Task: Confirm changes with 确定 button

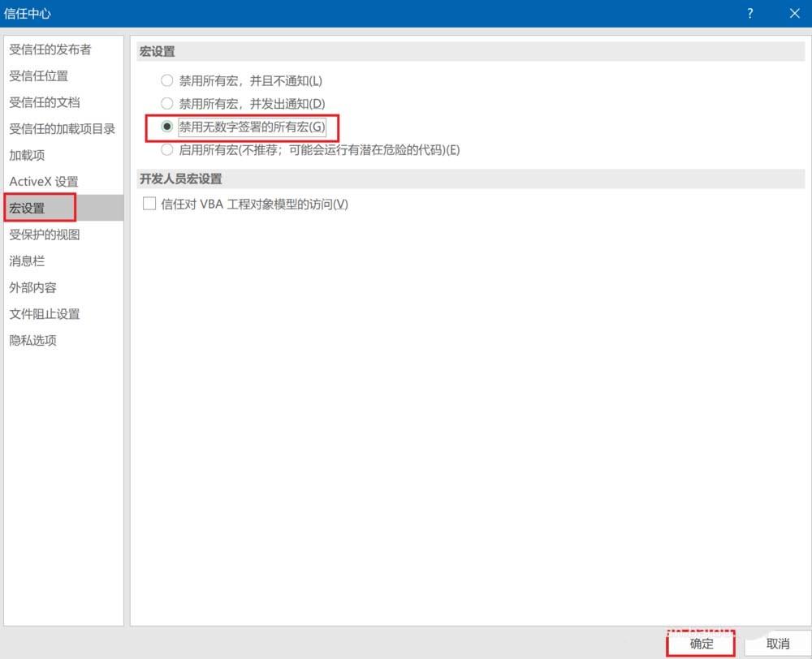Action: coord(699,644)
